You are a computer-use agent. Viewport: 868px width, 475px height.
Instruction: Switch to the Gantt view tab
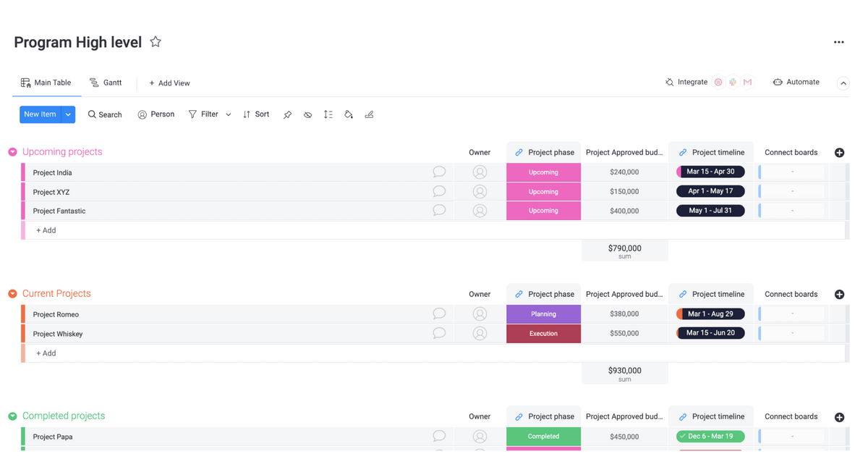click(106, 83)
